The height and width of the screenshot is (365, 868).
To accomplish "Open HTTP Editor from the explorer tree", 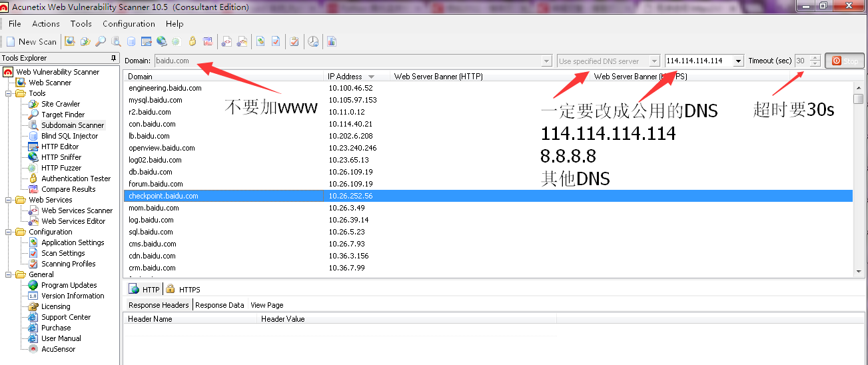I will [60, 147].
